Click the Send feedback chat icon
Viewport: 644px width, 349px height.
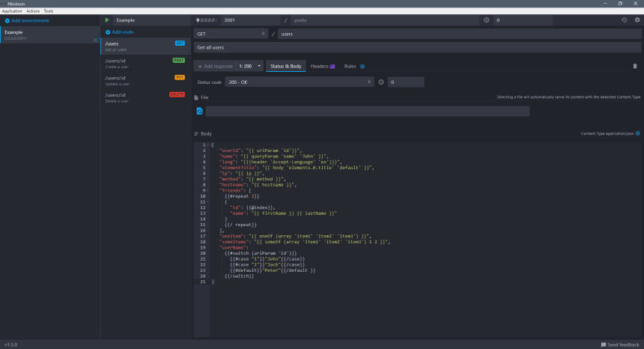point(604,345)
